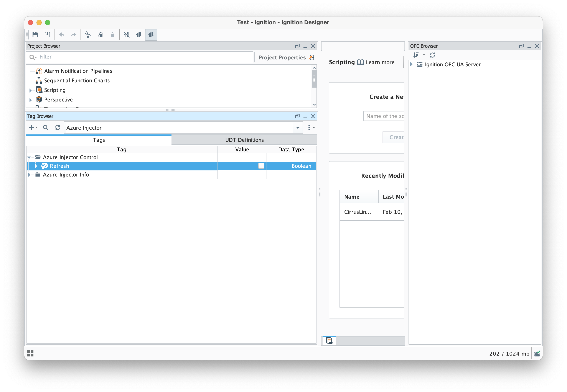Enable Read/Write communication mode
This screenshot has width=567, height=392.
[151, 35]
